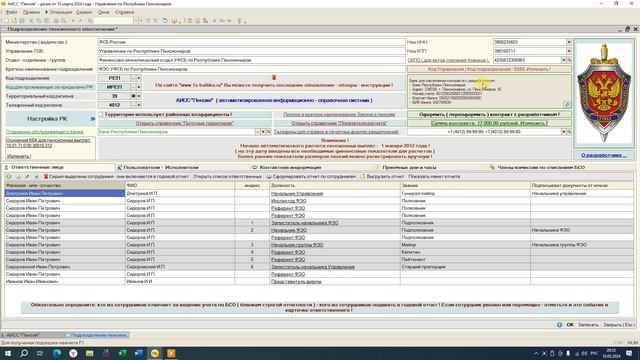This screenshot has width=640, height=360.
Task: Switch to the Пользователи - Исполнители tab
Action: [161, 167]
